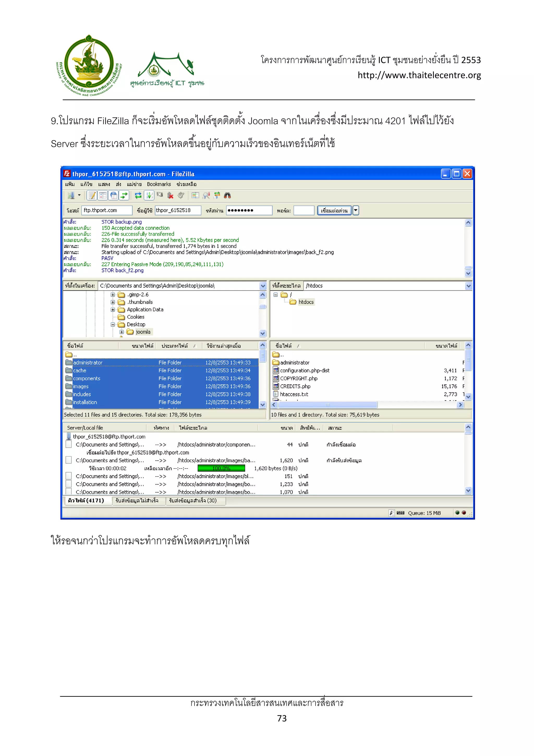Open the local path dropdown
The width and height of the screenshot is (534, 756).
pos(263,286)
